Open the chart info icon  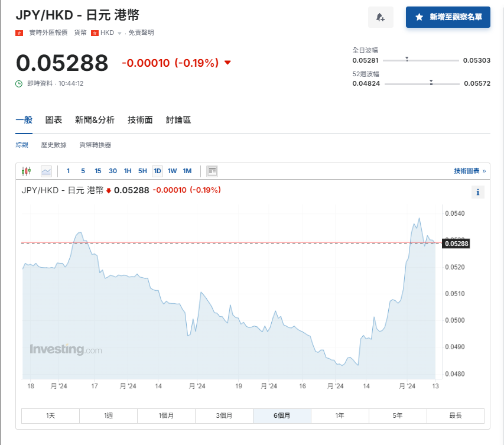(x=477, y=191)
